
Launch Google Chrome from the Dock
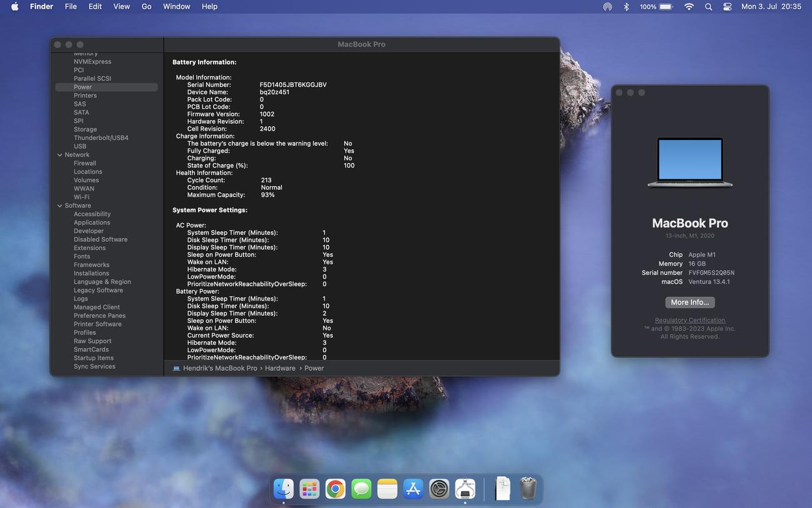[x=335, y=489]
